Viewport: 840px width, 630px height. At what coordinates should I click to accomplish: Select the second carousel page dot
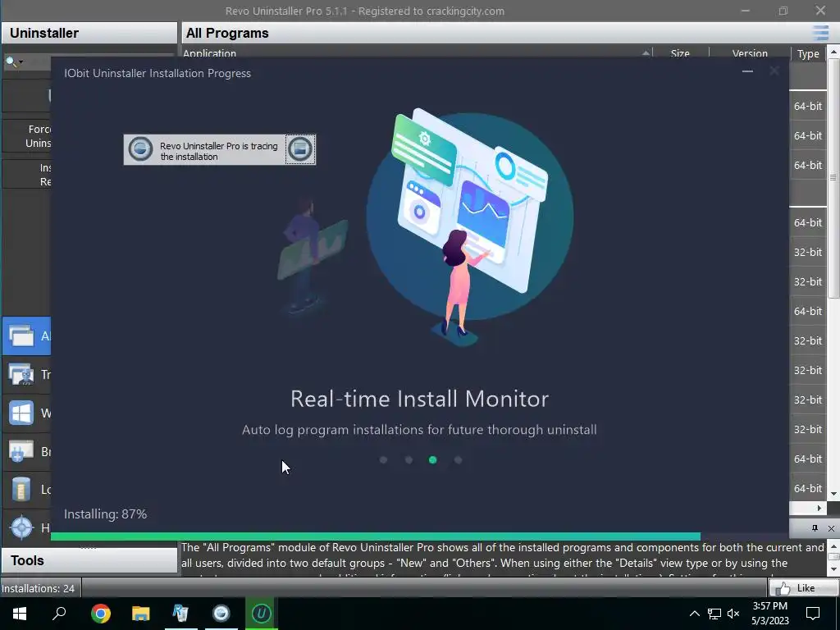coord(409,459)
